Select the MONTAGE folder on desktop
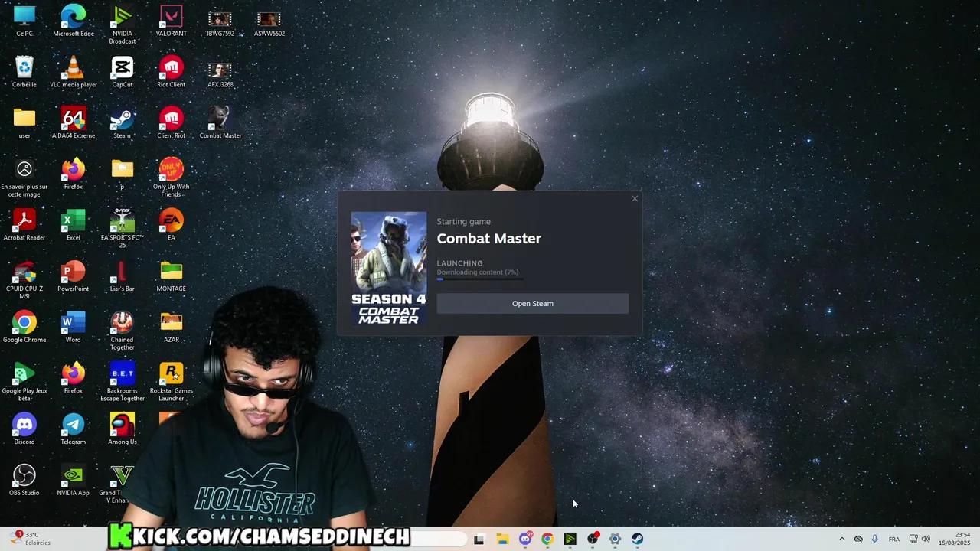Image resolution: width=980 pixels, height=551 pixels. (x=171, y=277)
